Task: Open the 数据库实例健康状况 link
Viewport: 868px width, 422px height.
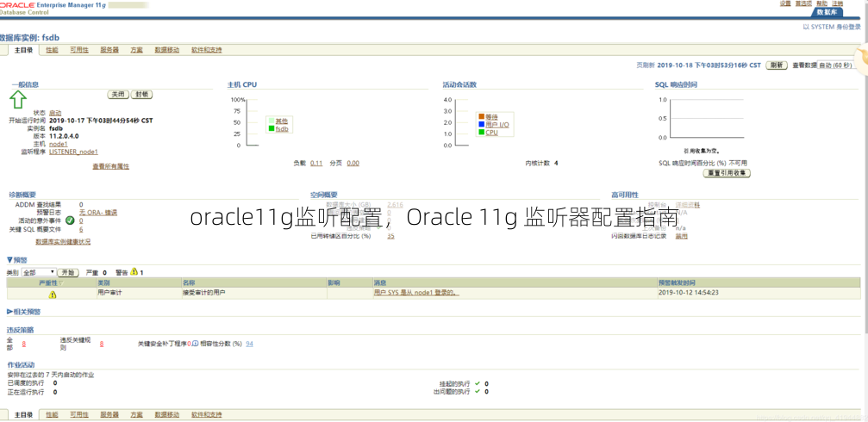Action: pyautogui.click(x=63, y=242)
